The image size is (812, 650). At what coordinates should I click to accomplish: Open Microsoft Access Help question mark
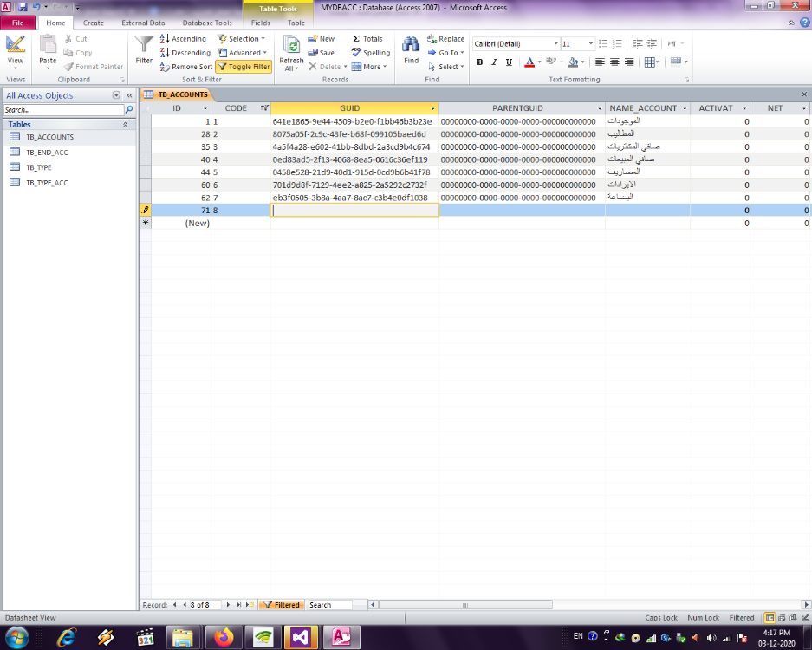point(805,23)
